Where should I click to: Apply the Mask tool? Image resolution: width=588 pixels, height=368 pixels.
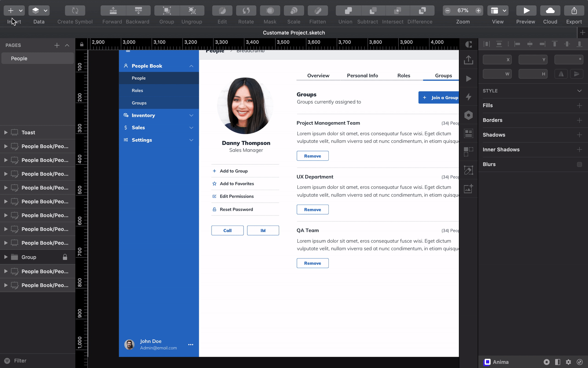[270, 11]
